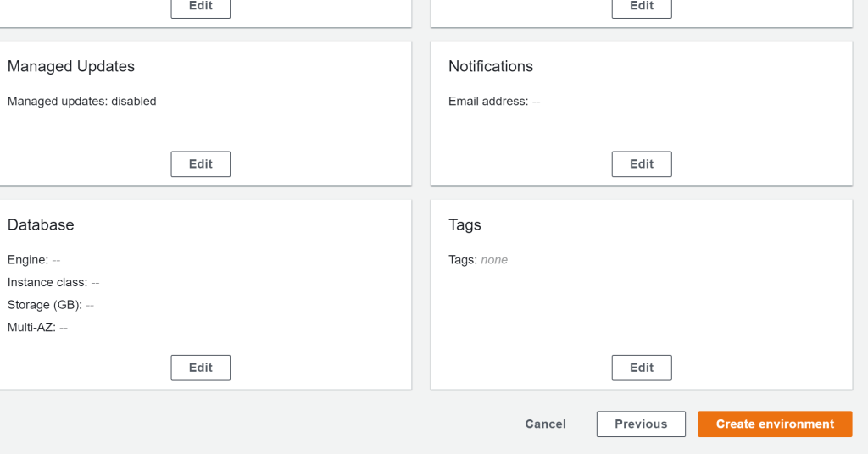Click the Managed Updates card heading
The image size is (868, 454).
[x=71, y=66]
